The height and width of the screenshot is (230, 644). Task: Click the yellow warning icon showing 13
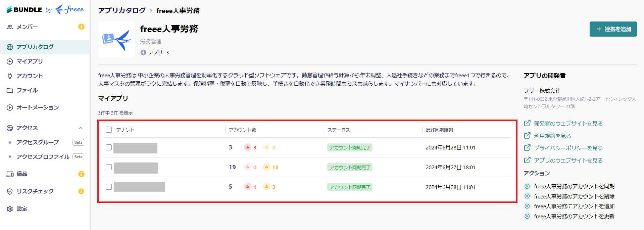point(266,167)
